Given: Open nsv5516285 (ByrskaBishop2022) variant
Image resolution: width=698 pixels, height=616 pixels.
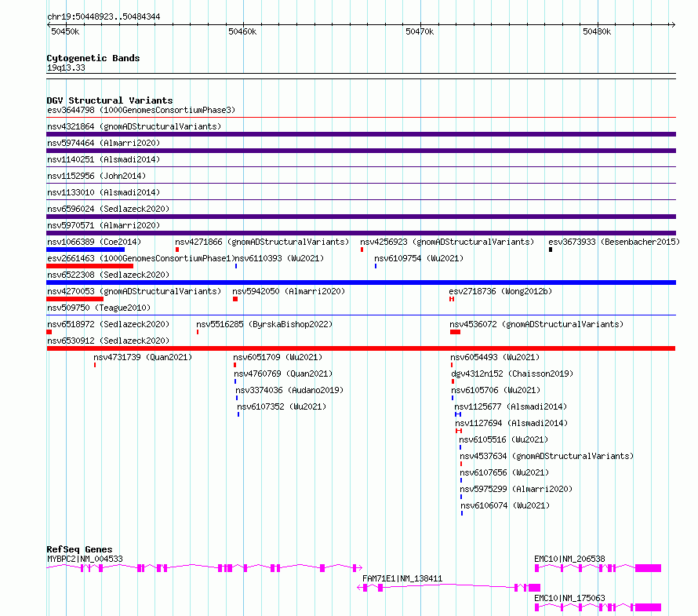Looking at the screenshot, I should (x=264, y=324).
